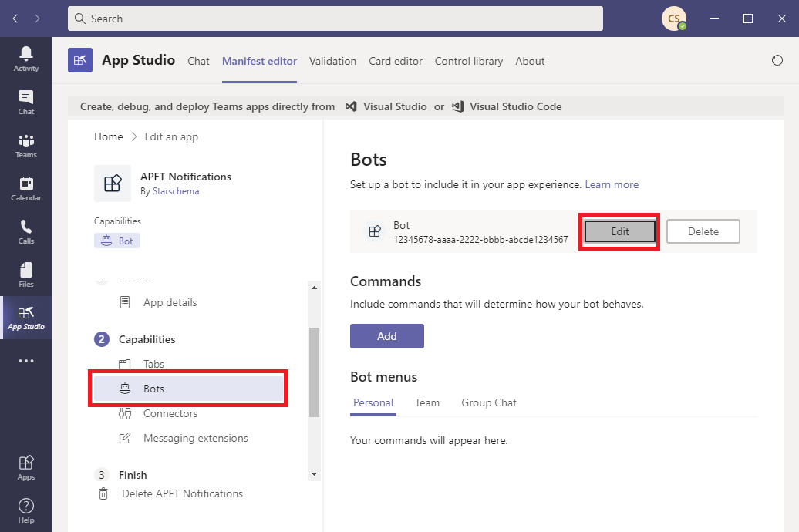Open Calls in the sidebar
The image size is (799, 532).
pos(26,232)
